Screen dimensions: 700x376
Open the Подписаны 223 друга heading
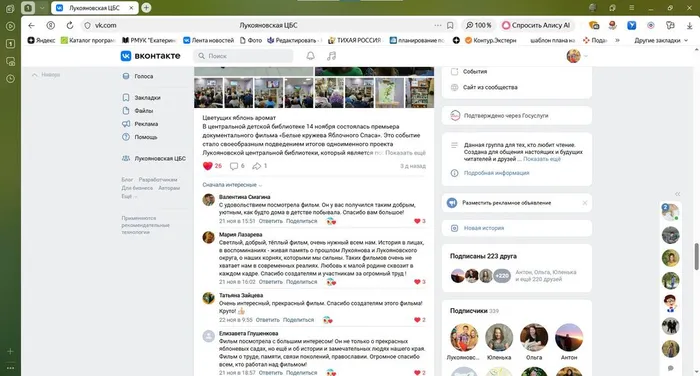[x=483, y=256]
